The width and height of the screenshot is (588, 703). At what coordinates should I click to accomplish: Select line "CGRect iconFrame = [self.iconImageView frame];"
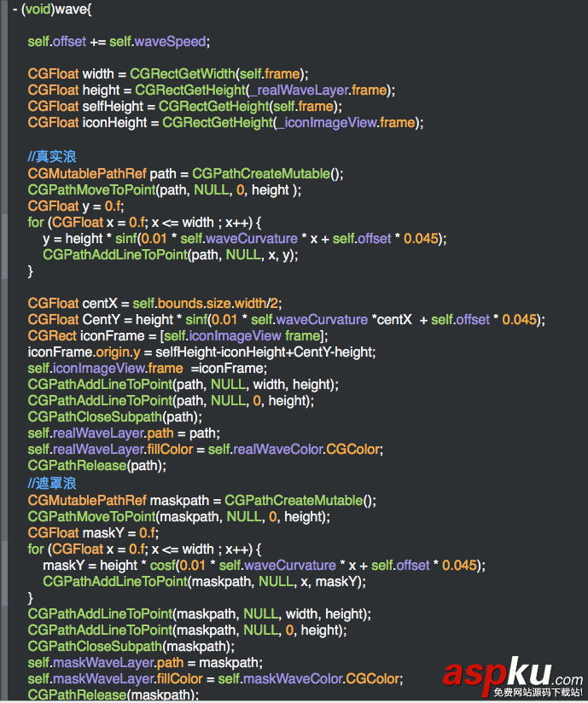point(178,336)
